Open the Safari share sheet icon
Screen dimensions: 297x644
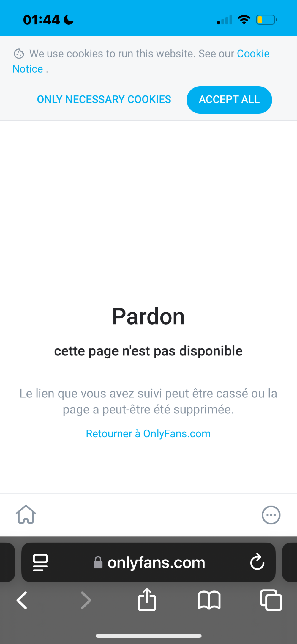[x=147, y=599]
